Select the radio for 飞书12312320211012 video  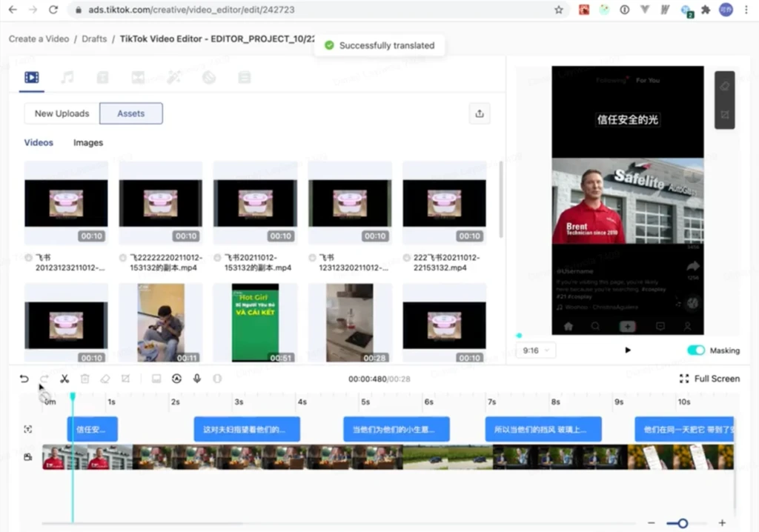(312, 258)
